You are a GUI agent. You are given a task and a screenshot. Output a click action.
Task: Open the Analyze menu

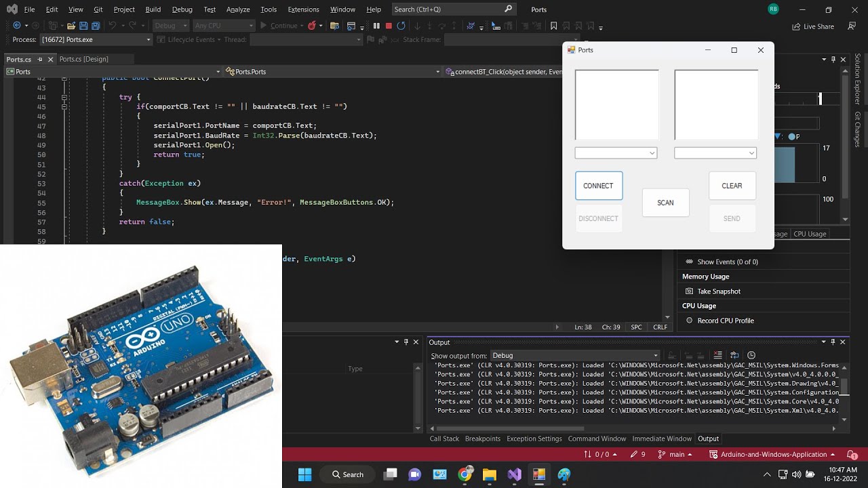237,9
